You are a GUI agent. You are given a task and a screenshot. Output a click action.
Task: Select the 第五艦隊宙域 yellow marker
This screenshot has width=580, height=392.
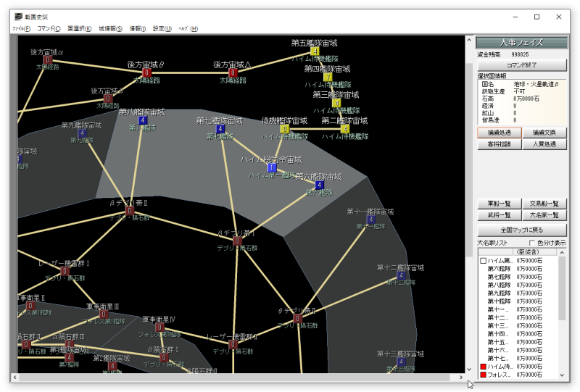[315, 51]
